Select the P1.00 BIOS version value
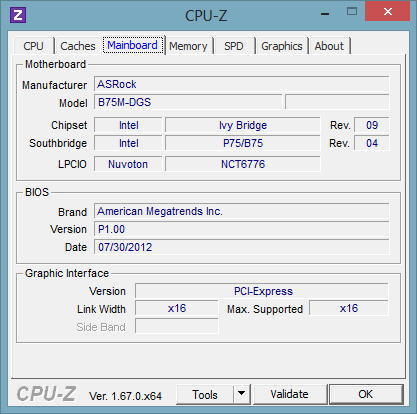Image resolution: width=417 pixels, height=414 pixels. point(242,229)
